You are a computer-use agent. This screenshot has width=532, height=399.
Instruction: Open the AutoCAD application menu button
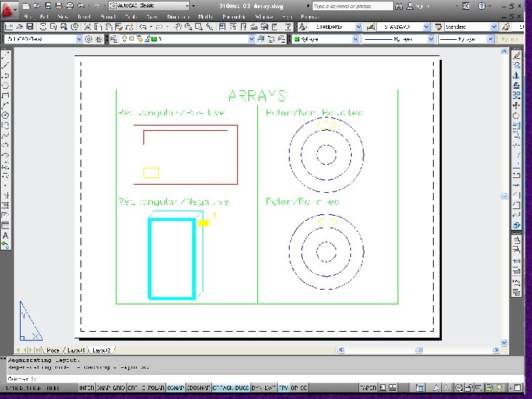pyautogui.click(x=8, y=10)
